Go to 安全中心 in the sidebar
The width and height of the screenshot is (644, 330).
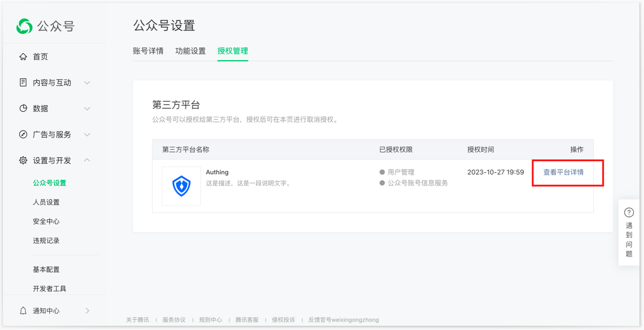click(x=46, y=221)
